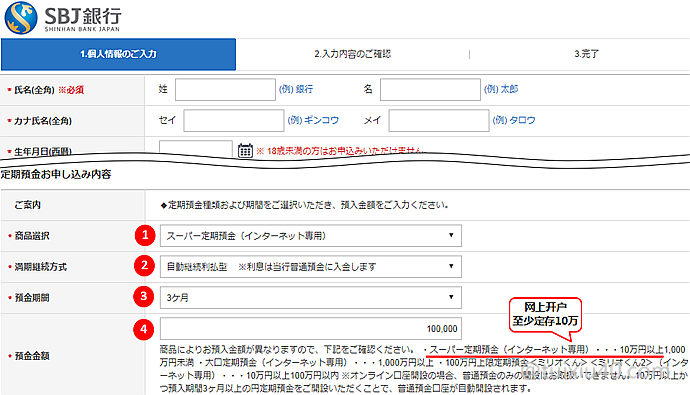Click the (例) ギンコウ example text

point(313,121)
